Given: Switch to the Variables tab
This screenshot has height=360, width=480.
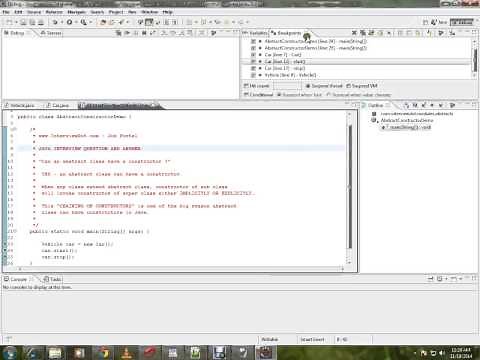Looking at the screenshot, I should point(255,33).
